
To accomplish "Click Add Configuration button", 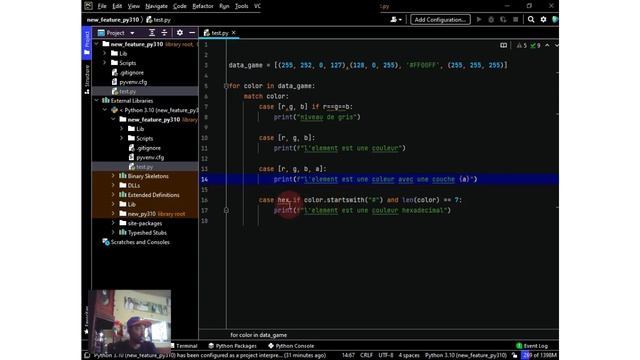I will point(440,19).
